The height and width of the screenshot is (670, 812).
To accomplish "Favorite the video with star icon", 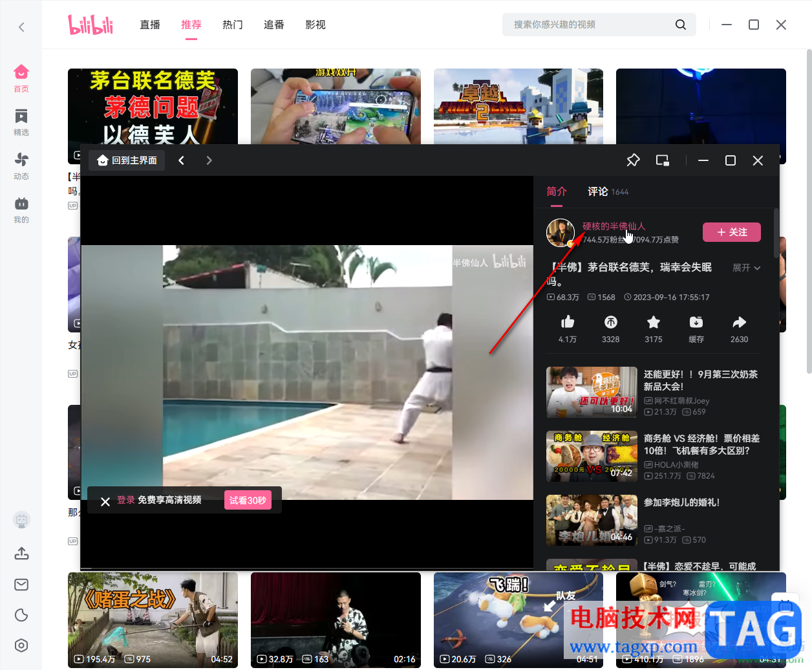I will 654,322.
